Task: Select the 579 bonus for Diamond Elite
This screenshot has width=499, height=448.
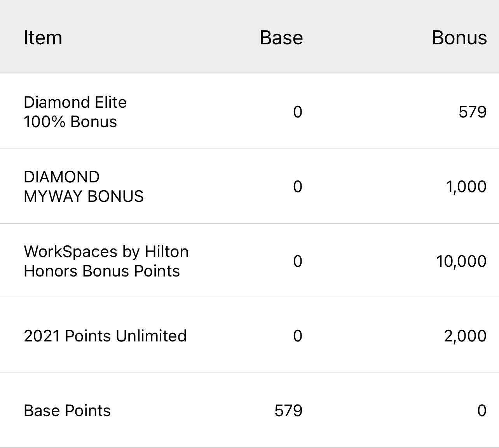Action: coord(472,112)
